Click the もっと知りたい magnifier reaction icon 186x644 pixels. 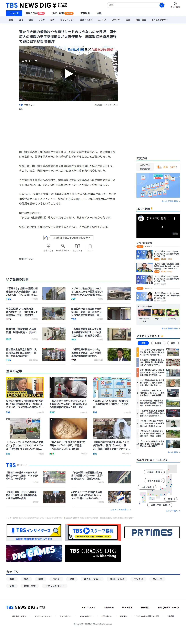(63, 246)
